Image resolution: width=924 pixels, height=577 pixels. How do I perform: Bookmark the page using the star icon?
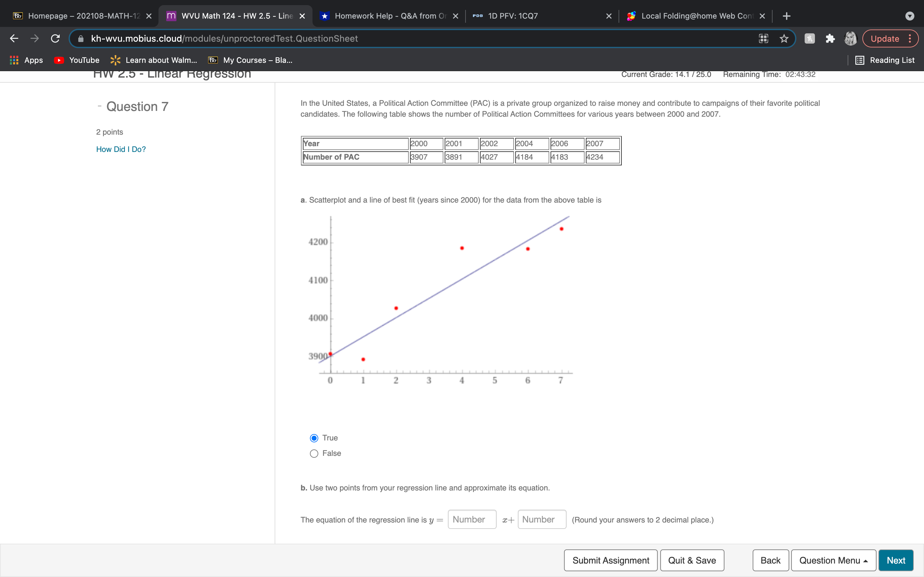(784, 38)
